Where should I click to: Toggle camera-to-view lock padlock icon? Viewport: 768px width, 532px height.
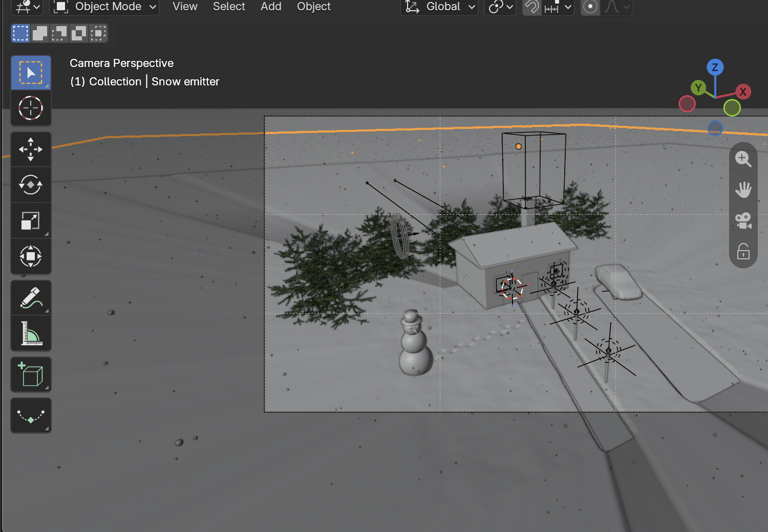click(x=743, y=251)
